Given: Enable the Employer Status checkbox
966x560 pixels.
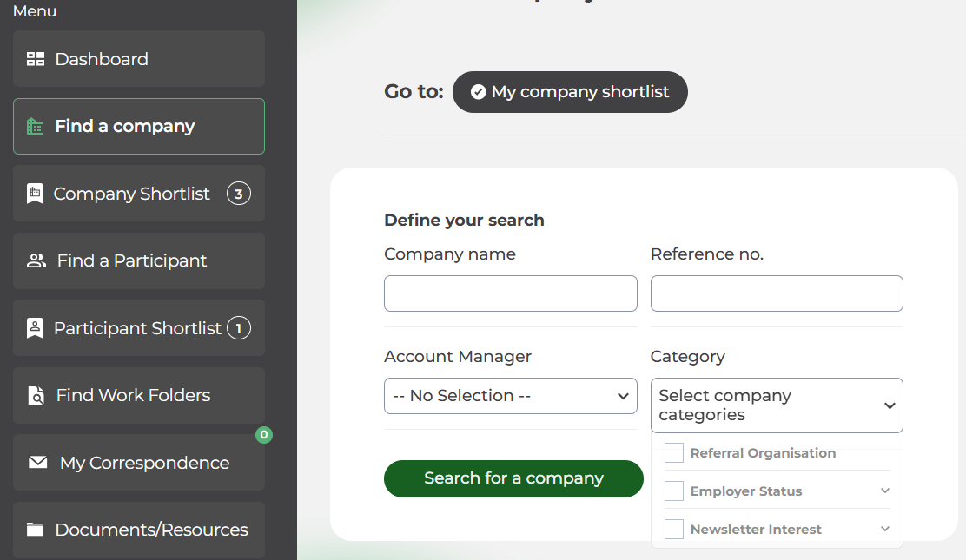Looking at the screenshot, I should point(674,491).
